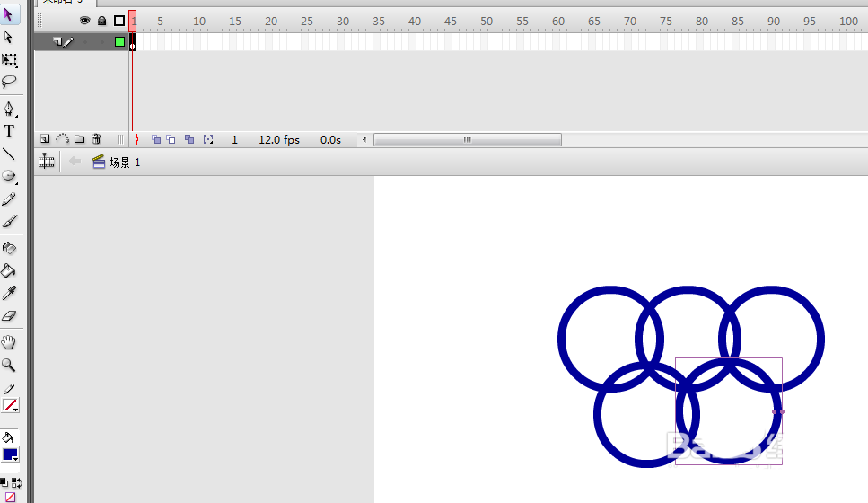This screenshot has height=503, width=868.
Task: Click the hide timeline button
Action: coord(47,161)
